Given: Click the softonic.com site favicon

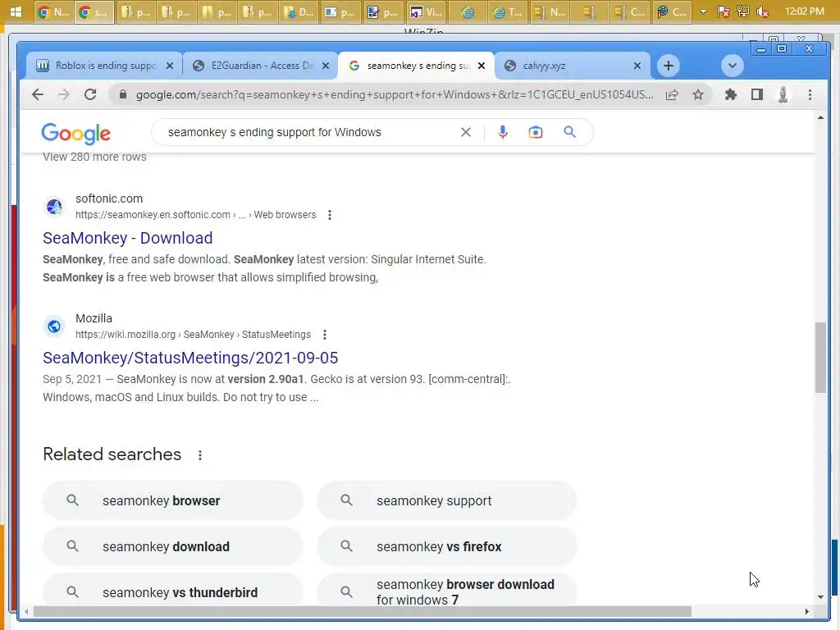Looking at the screenshot, I should 54,207.
